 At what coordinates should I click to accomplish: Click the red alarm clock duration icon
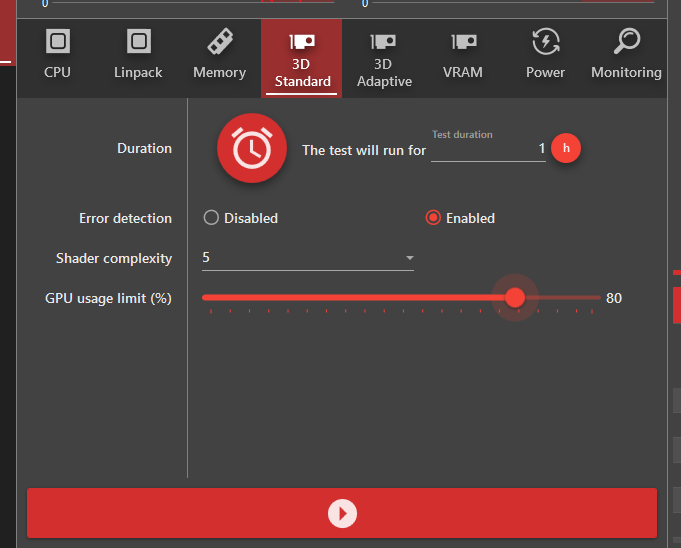(252, 148)
